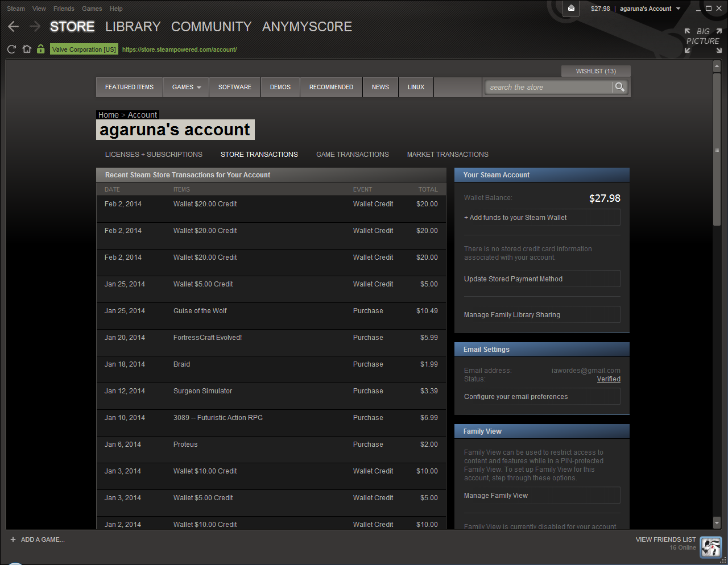The height and width of the screenshot is (565, 728).
Task: Click the Verified email status link
Action: coord(609,379)
